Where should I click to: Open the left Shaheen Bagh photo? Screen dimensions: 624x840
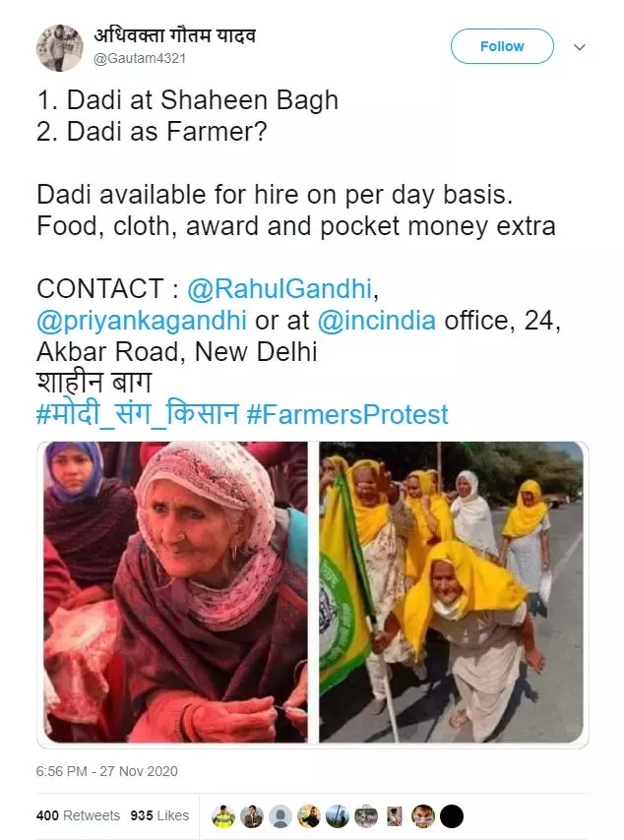[175, 592]
